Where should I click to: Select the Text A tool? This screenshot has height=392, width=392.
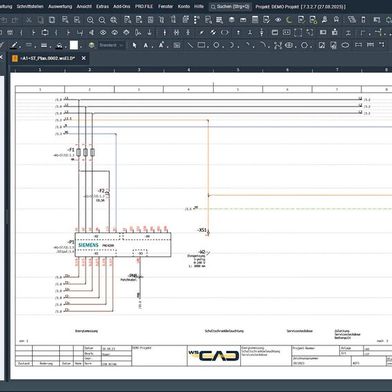pyautogui.click(x=146, y=45)
